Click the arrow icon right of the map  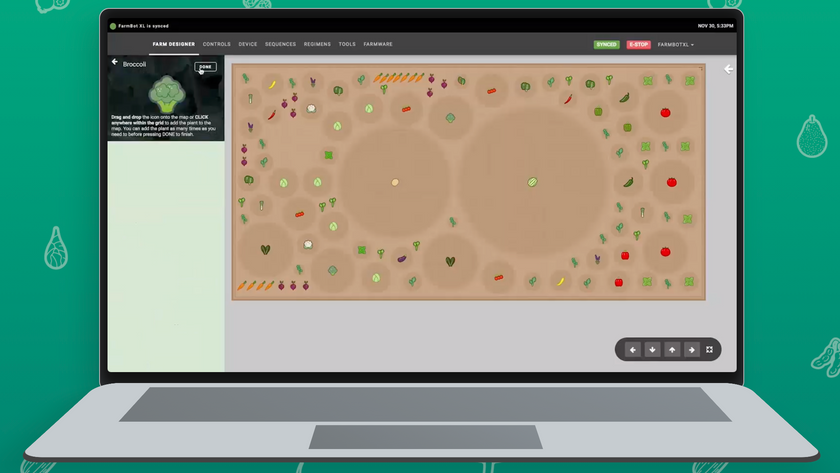pos(728,69)
